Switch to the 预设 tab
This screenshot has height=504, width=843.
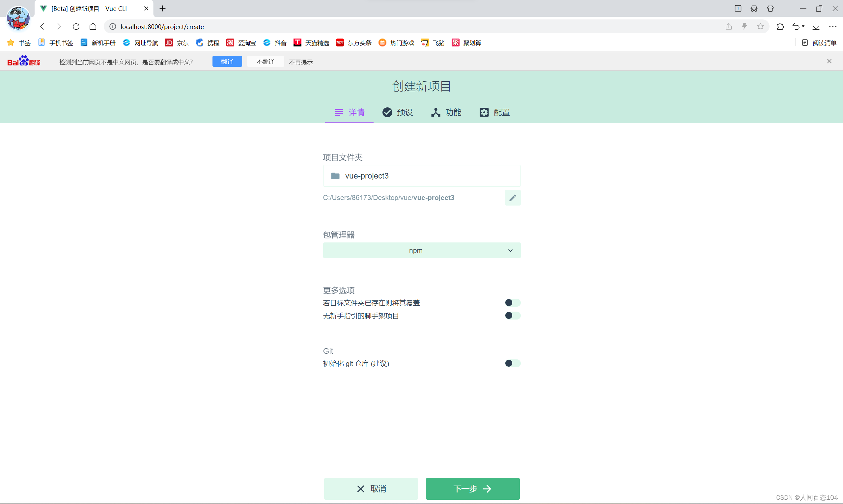click(398, 112)
